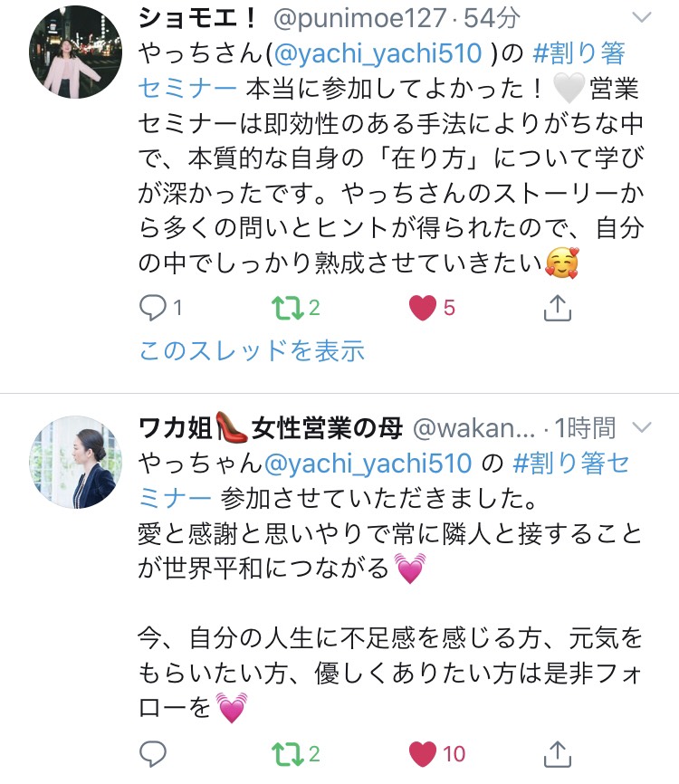The image size is (679, 784).
Task: Open このスレッドを表示 thread link
Action: pos(252,350)
